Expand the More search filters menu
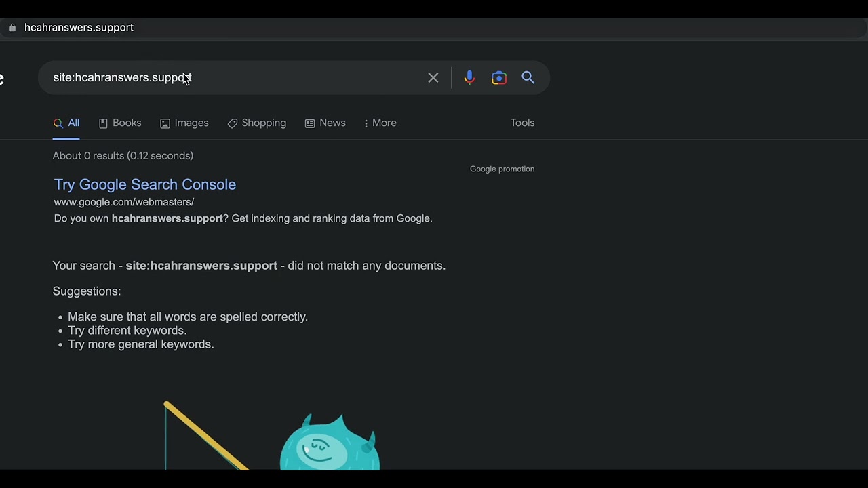Screen dimensions: 868x488 380,123
